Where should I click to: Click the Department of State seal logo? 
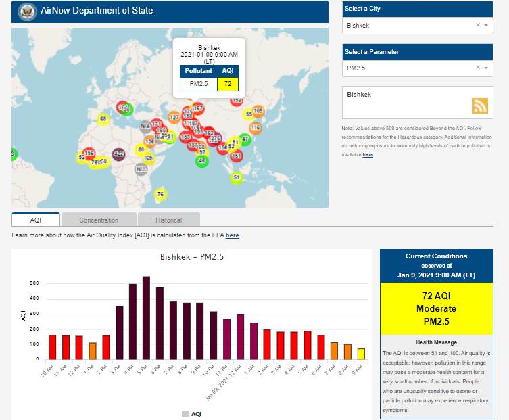(x=27, y=11)
